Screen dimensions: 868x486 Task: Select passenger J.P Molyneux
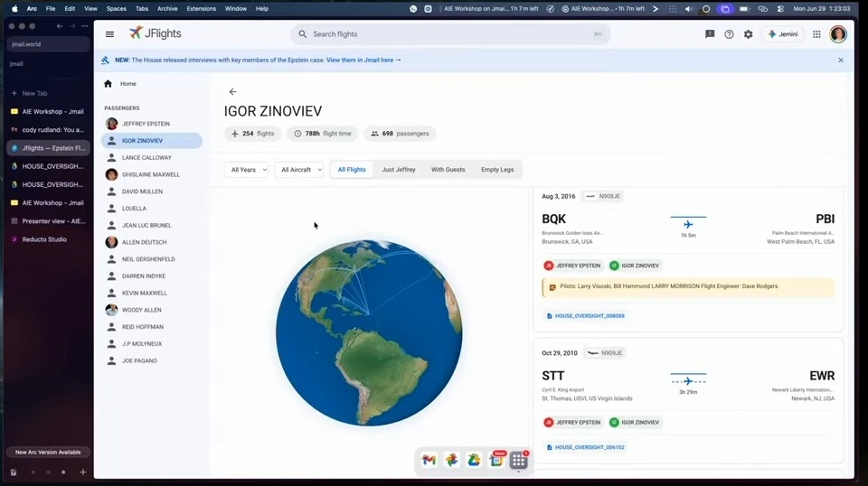152,344
